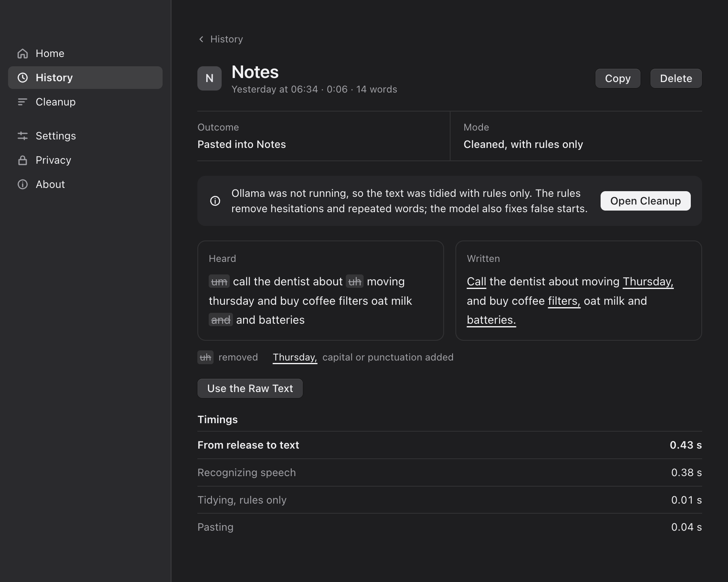Copy the transcription with Copy button
Screen dimensions: 728x582
click(x=618, y=78)
